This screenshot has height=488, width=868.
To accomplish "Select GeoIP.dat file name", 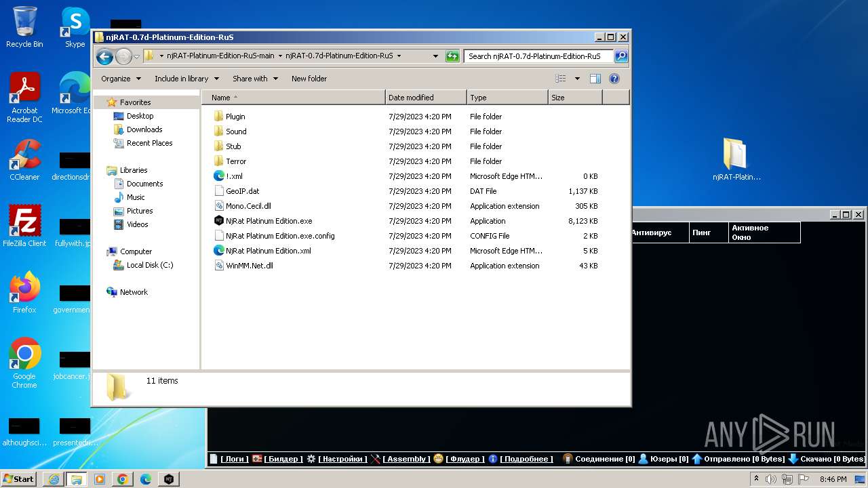I will pyautogui.click(x=243, y=191).
